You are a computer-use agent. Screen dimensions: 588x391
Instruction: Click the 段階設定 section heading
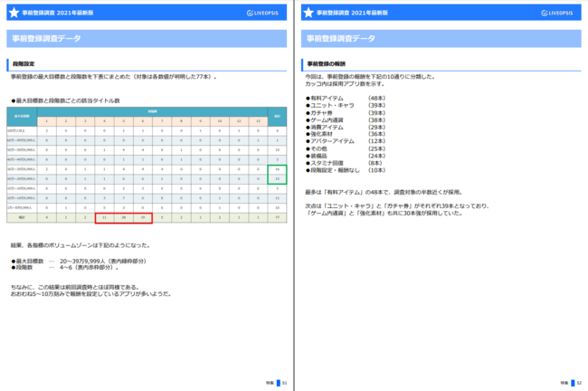[x=24, y=63]
